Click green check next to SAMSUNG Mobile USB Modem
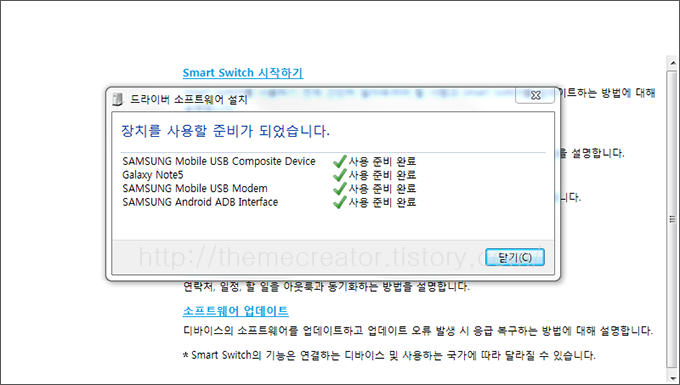This screenshot has height=385, width=680. (x=340, y=189)
